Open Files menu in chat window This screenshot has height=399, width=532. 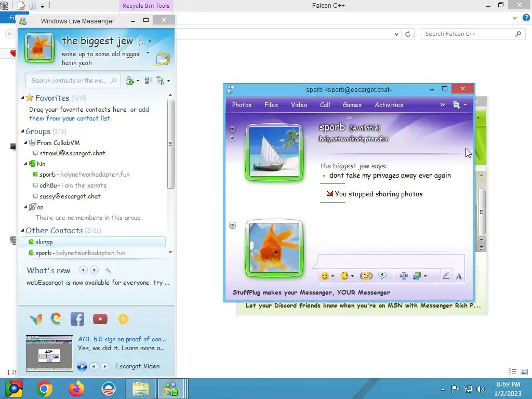pyautogui.click(x=271, y=105)
